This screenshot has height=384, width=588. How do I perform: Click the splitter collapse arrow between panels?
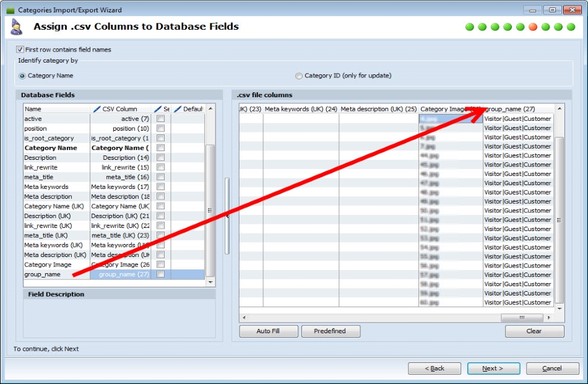[227, 216]
